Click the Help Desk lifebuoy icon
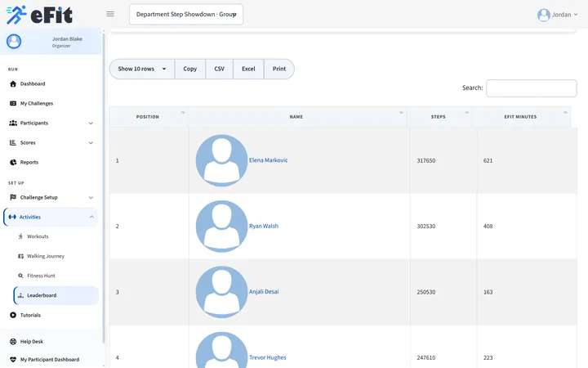This screenshot has width=588, height=368. (13, 341)
